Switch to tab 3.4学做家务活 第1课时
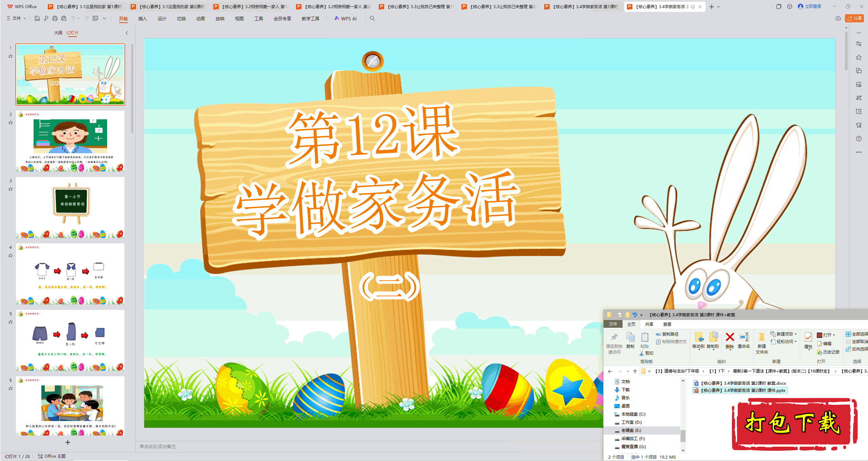 click(581, 7)
